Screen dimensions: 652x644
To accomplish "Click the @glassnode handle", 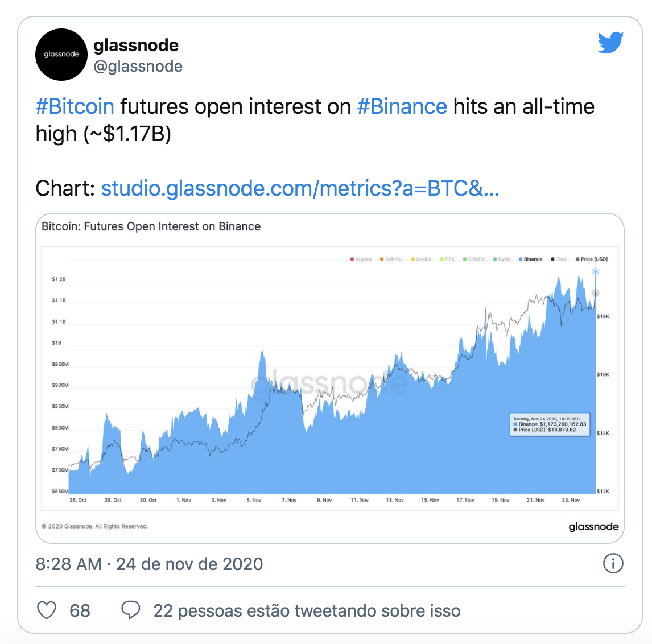I will click(138, 66).
